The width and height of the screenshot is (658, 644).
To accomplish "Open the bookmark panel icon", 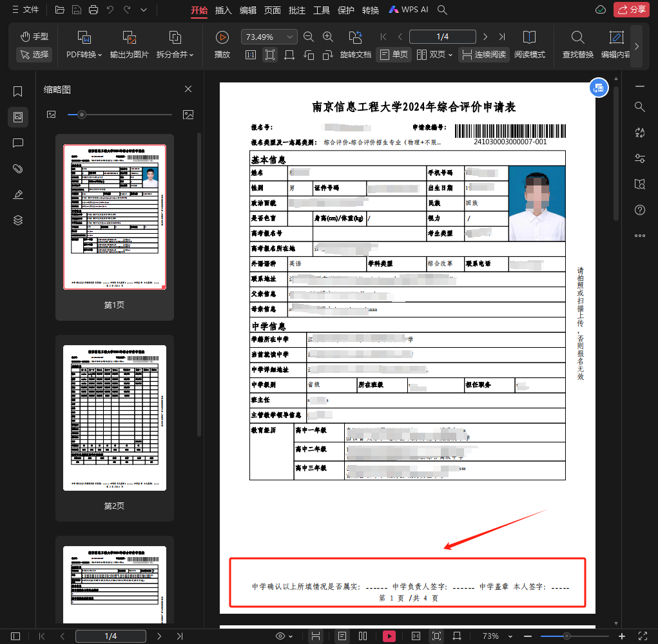I will tap(17, 91).
